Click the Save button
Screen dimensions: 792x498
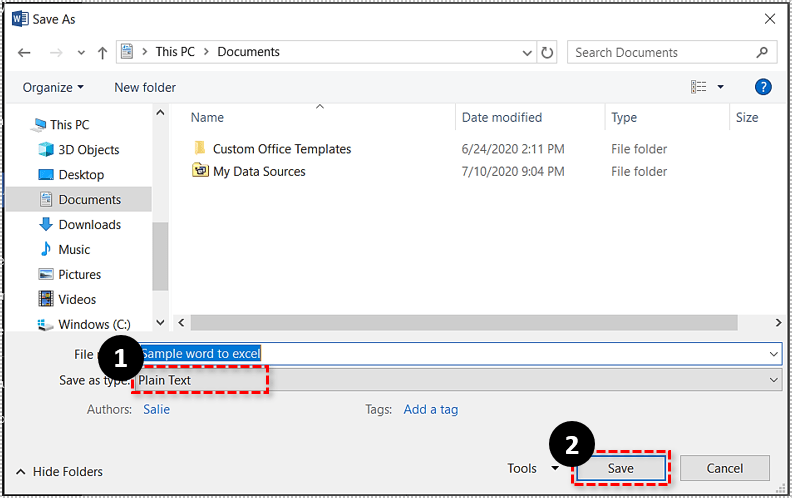tap(620, 468)
